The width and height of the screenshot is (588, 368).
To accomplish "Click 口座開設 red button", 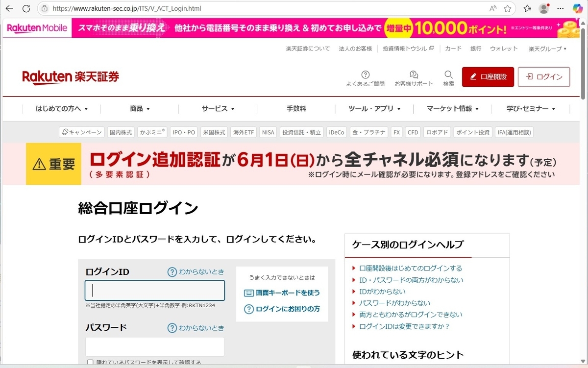I will pos(488,77).
